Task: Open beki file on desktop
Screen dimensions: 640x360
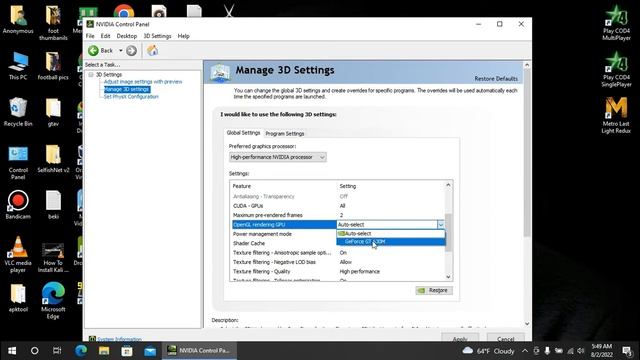Action: [x=53, y=205]
